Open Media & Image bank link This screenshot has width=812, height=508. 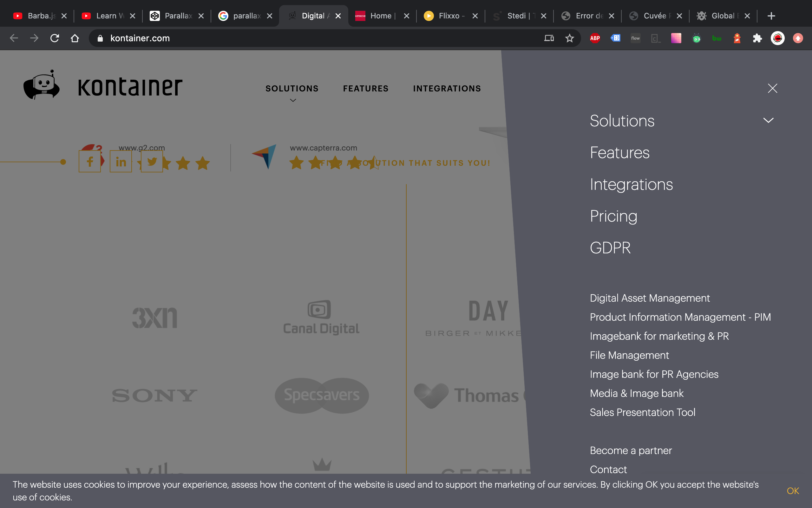[x=637, y=393]
